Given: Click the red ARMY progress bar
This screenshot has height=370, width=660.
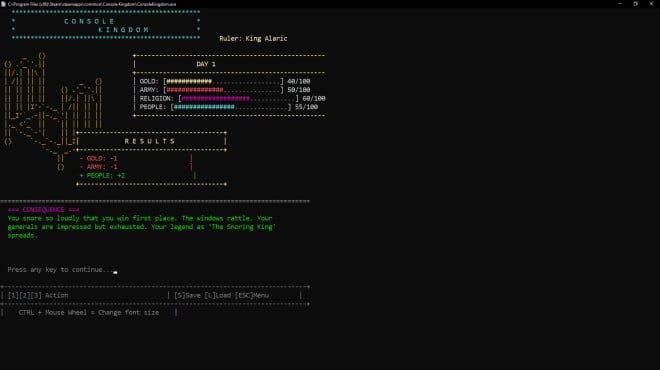Looking at the screenshot, I should pos(223,90).
